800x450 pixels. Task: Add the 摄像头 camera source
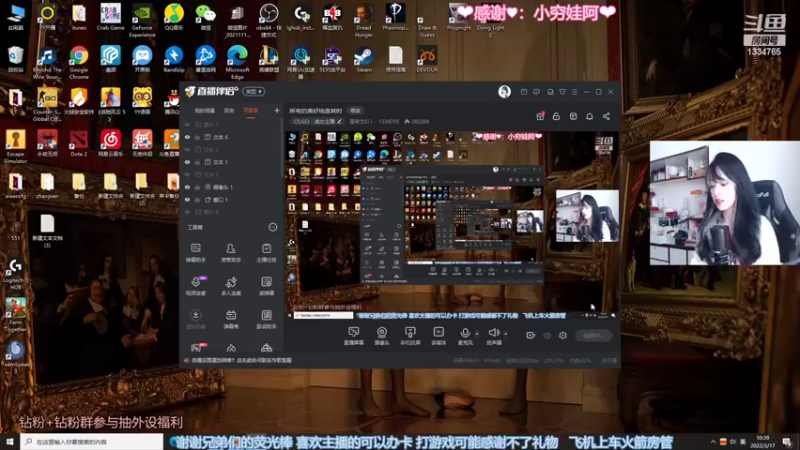382,336
